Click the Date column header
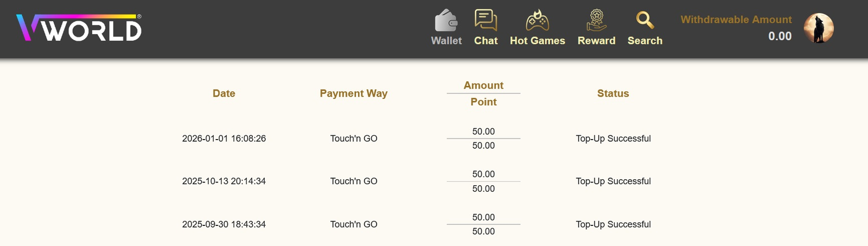This screenshot has height=246, width=868. tap(224, 93)
